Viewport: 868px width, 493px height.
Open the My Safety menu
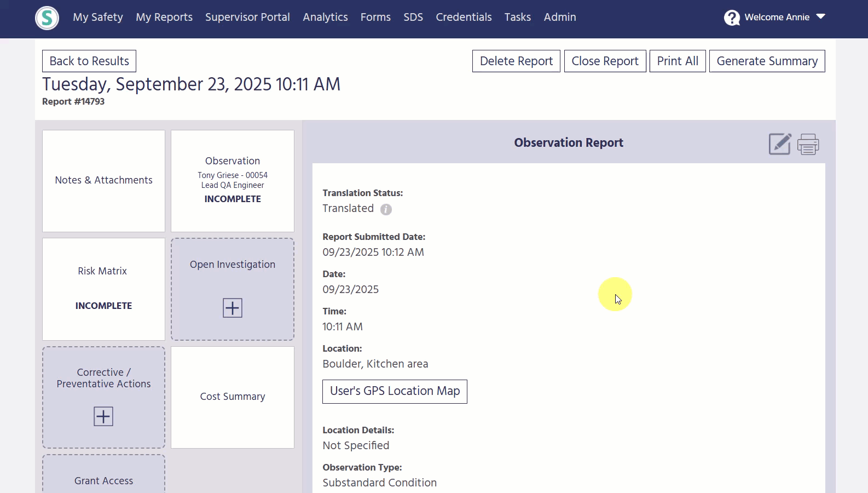coord(98,17)
